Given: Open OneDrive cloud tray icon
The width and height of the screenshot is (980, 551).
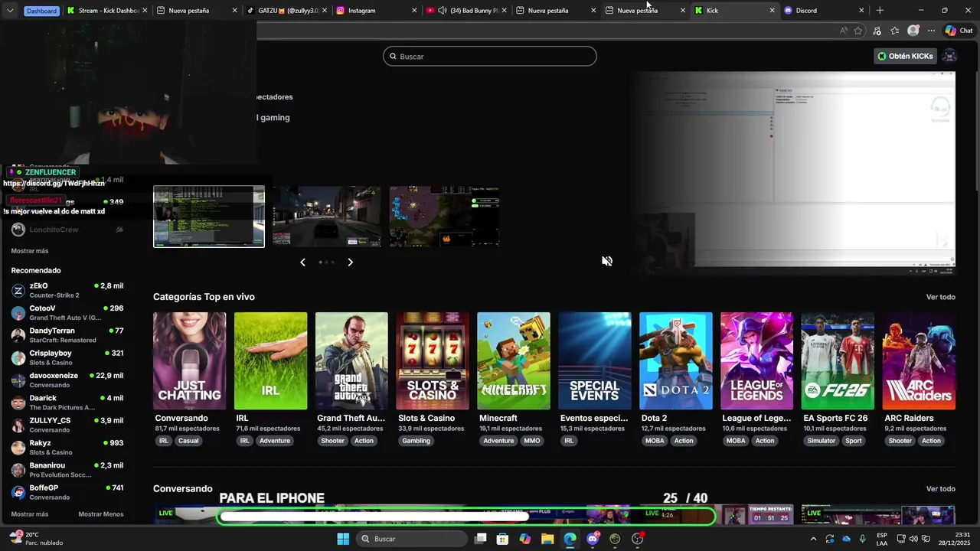Looking at the screenshot, I should (846, 539).
